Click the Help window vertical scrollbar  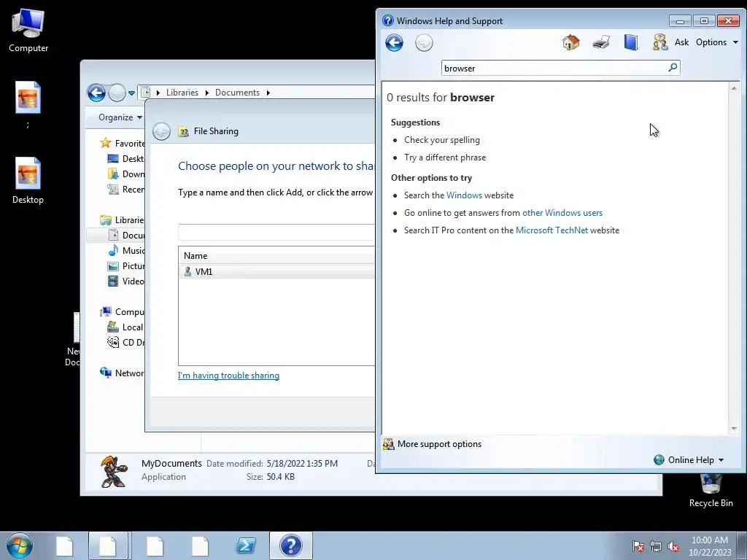click(x=734, y=258)
